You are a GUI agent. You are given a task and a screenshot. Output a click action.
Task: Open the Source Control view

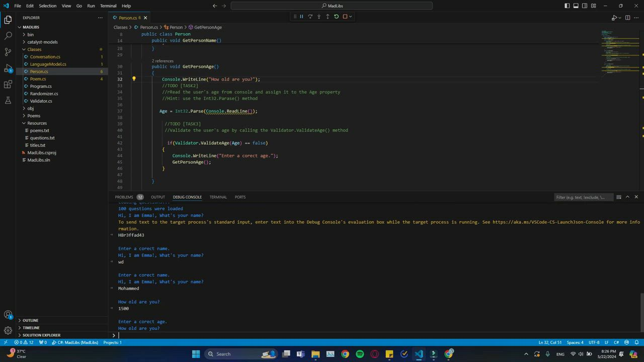coord(8,52)
